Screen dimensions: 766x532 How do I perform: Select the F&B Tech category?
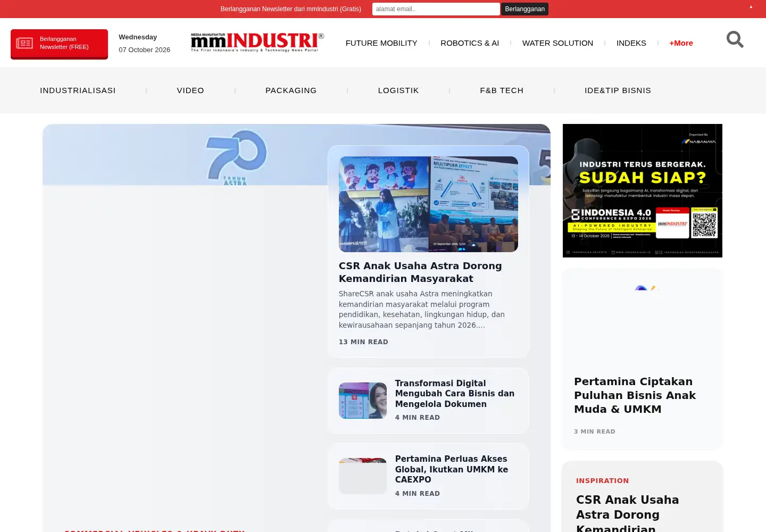click(502, 90)
